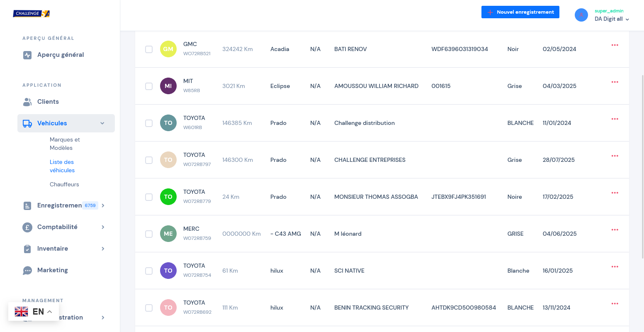Viewport: 644px width, 332px height.
Task: Click the Vehicules label in the sidebar
Action: tap(52, 123)
